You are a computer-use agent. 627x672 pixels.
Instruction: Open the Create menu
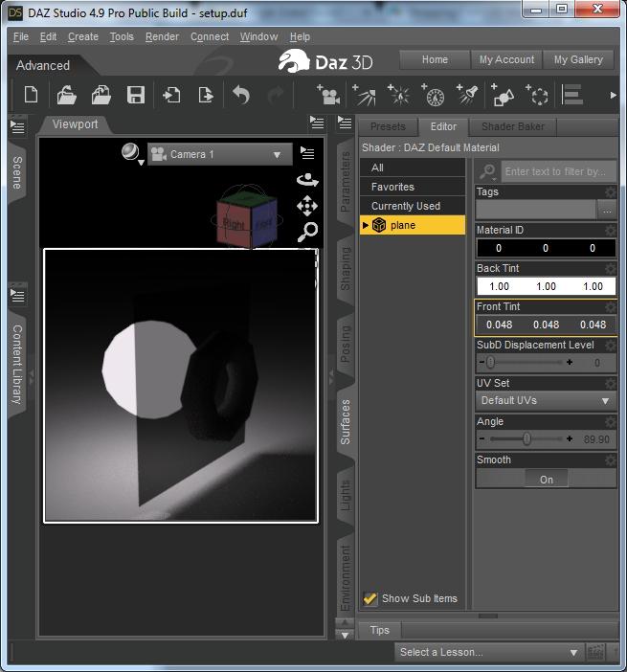[83, 37]
